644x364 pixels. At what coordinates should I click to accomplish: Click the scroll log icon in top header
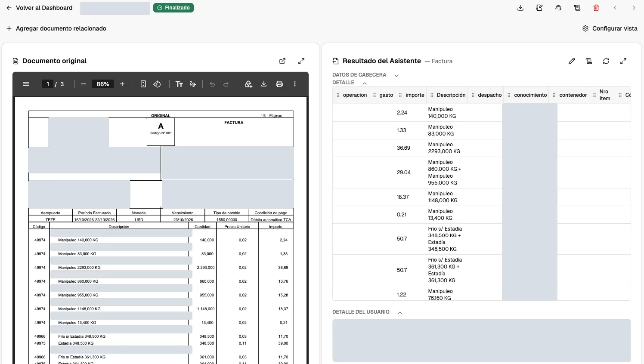point(577,8)
